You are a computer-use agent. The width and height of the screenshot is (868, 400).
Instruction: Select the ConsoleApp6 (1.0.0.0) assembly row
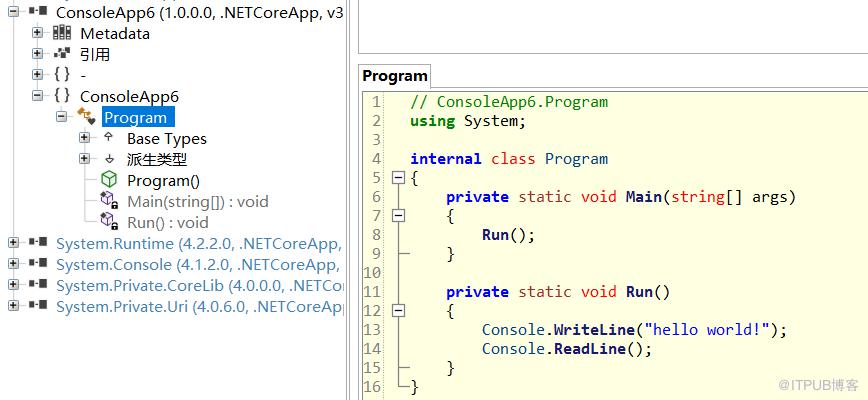click(x=200, y=13)
